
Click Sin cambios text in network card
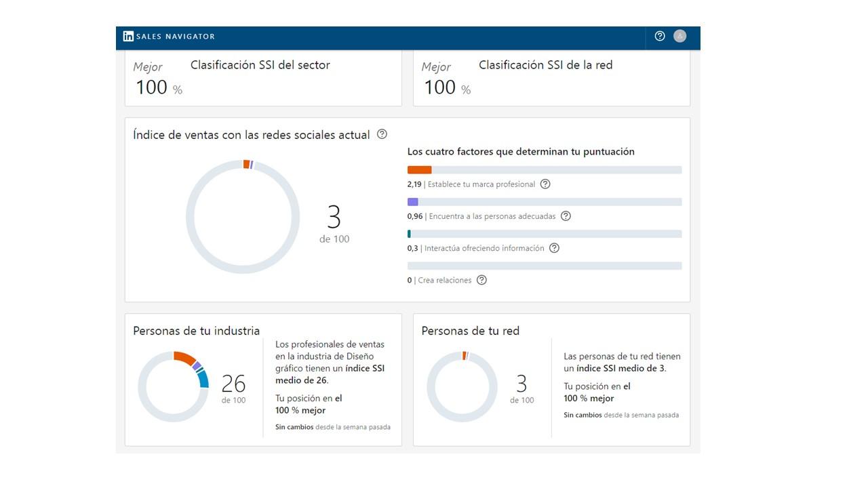[583, 415]
